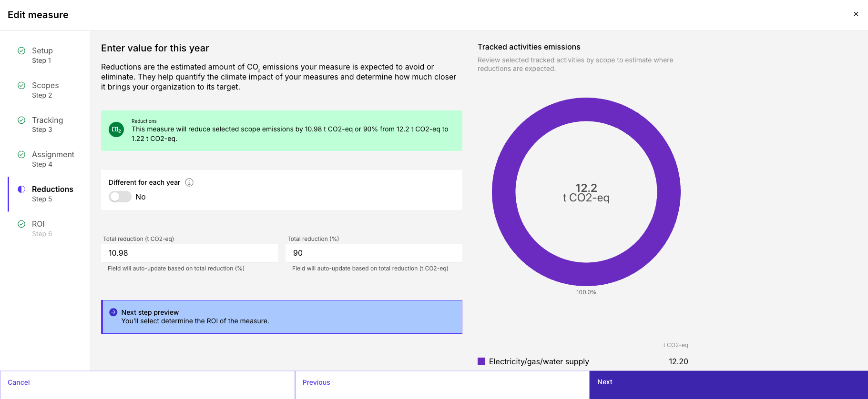
Task: Click the Scopes step checkmark icon
Action: click(x=21, y=85)
